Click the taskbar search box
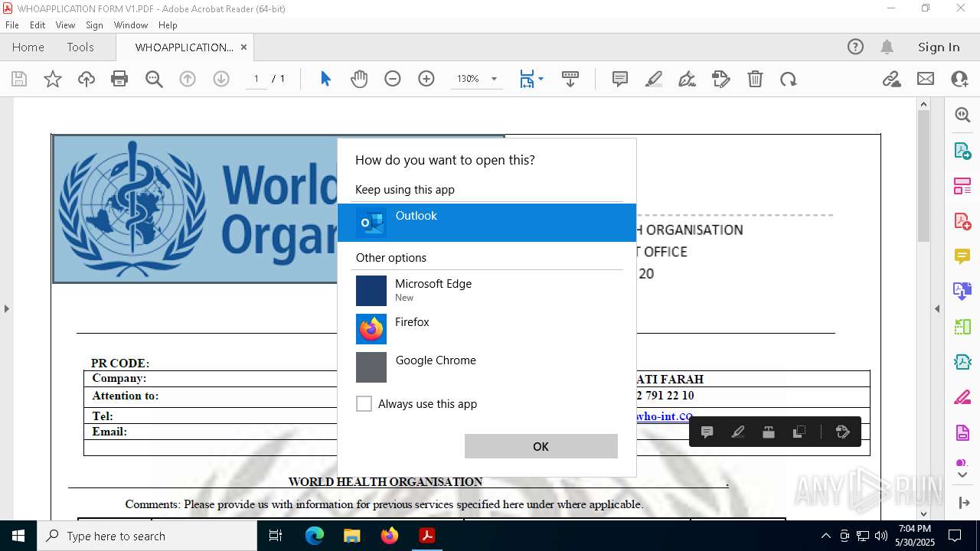The width and height of the screenshot is (980, 551). (x=147, y=536)
